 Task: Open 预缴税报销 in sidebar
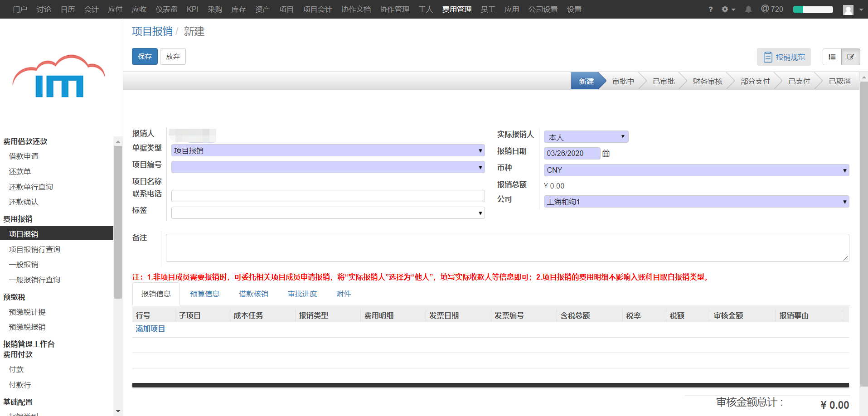pos(27,327)
